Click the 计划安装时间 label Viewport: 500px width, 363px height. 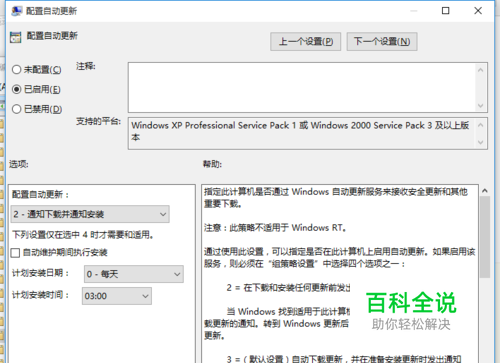tap(40, 295)
